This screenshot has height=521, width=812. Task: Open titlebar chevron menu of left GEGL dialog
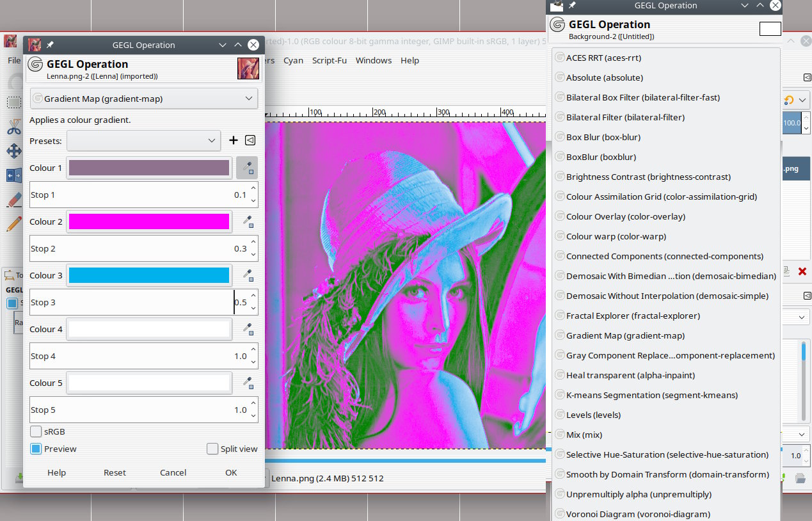point(222,45)
